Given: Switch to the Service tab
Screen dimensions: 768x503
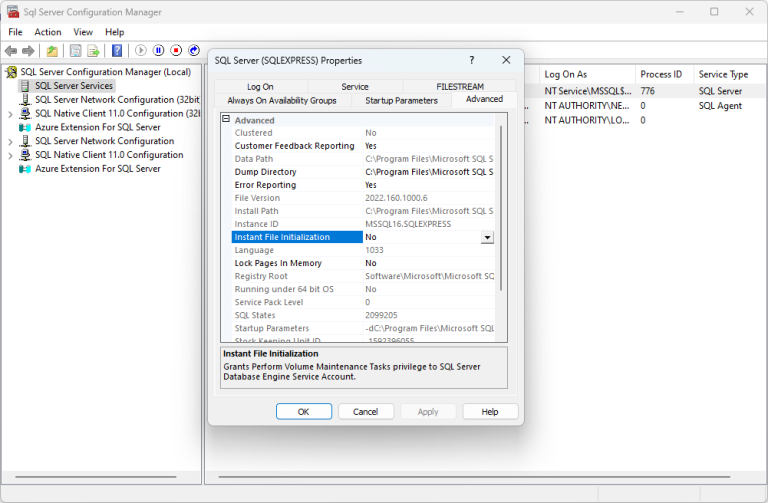Looking at the screenshot, I should 355,87.
